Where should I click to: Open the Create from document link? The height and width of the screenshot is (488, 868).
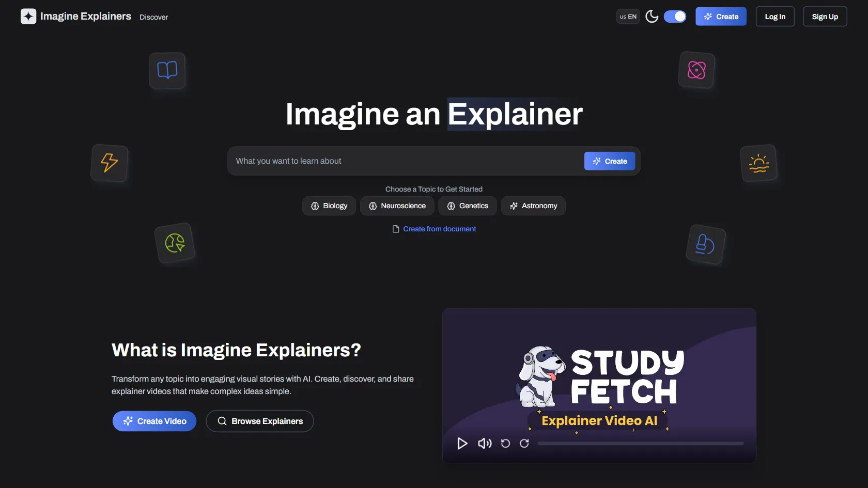click(x=440, y=229)
